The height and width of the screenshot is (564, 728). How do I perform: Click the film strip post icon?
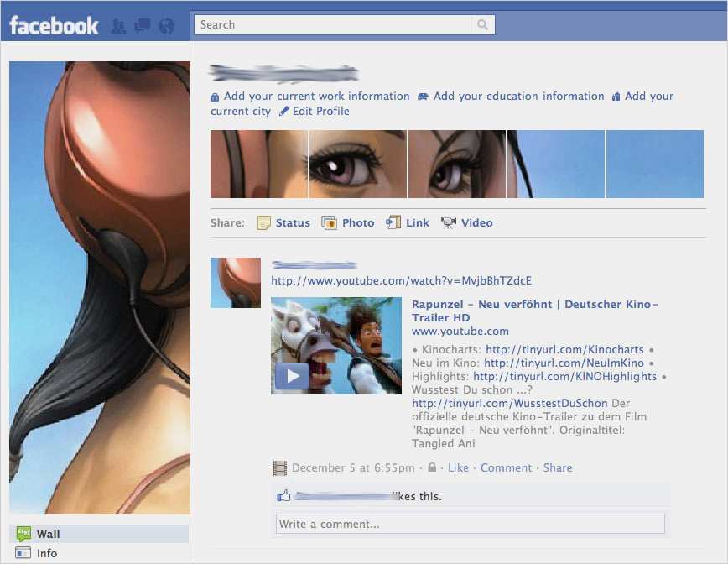[x=280, y=468]
